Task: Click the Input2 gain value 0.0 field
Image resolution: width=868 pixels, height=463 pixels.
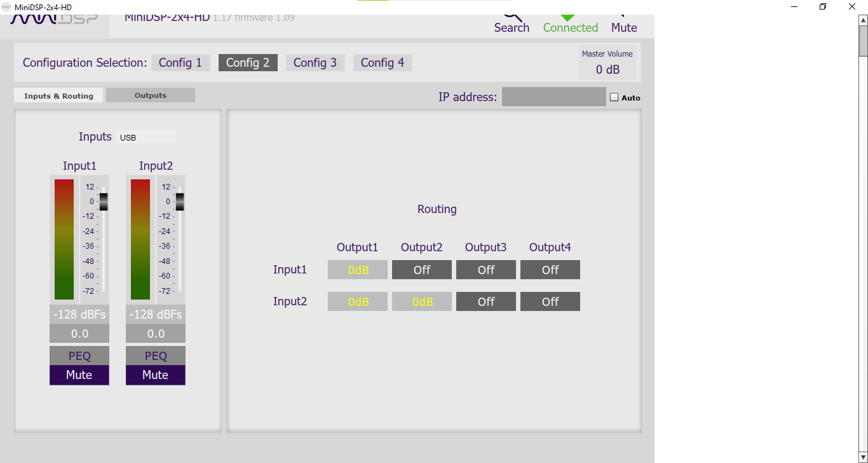Action: (156, 333)
